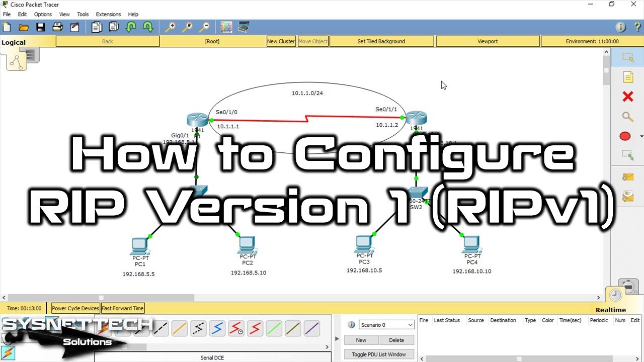Open the Tools menu
Image resolution: width=644 pixels, height=362 pixels.
tap(83, 15)
